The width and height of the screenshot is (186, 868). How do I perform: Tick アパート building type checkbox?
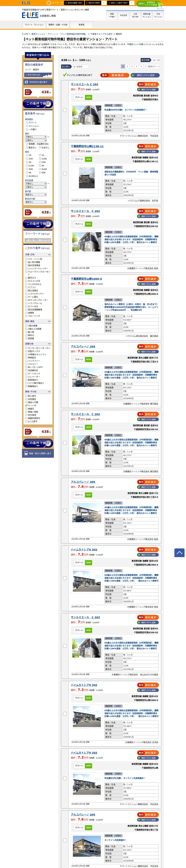[x=27, y=123]
